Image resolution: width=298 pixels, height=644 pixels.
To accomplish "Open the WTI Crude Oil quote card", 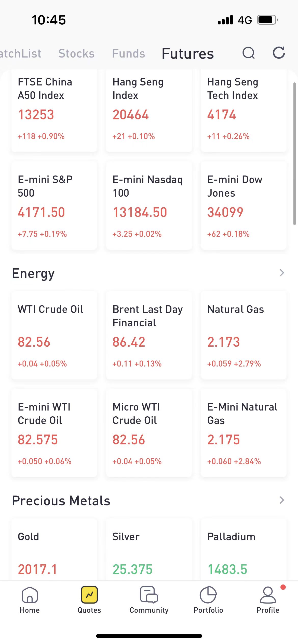I will pos(54,335).
